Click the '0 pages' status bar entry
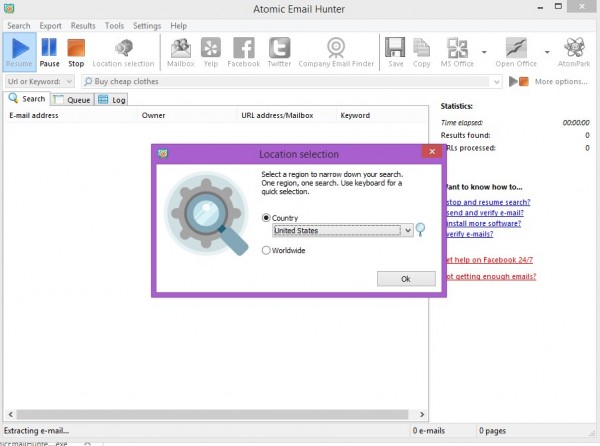This screenshot has width=600, height=446. (x=492, y=431)
